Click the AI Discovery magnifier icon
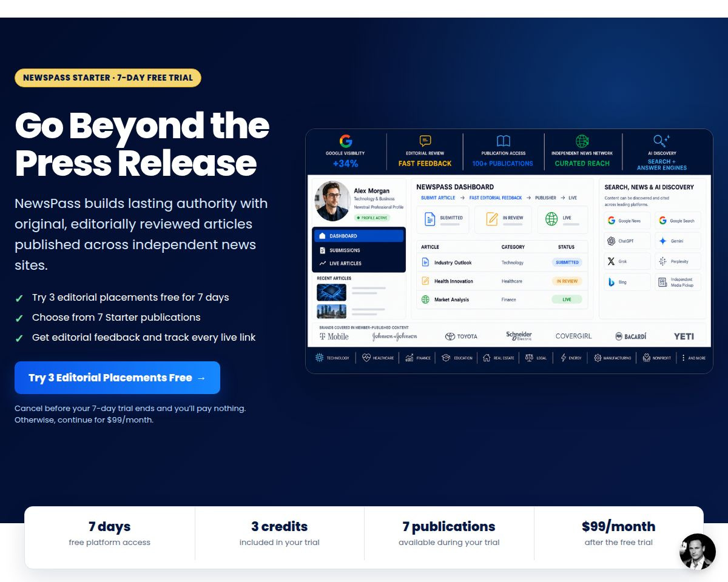728x582 pixels. pyautogui.click(x=661, y=141)
